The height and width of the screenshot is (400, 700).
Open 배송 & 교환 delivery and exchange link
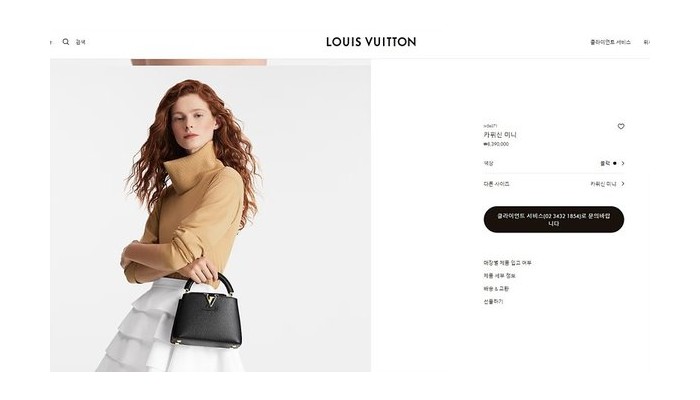point(496,289)
